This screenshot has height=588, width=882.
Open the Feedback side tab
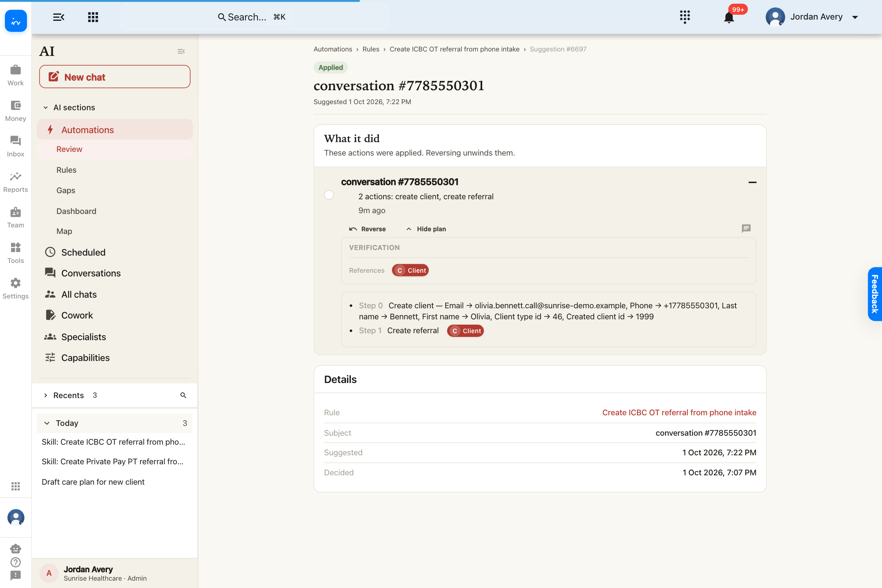pyautogui.click(x=875, y=294)
